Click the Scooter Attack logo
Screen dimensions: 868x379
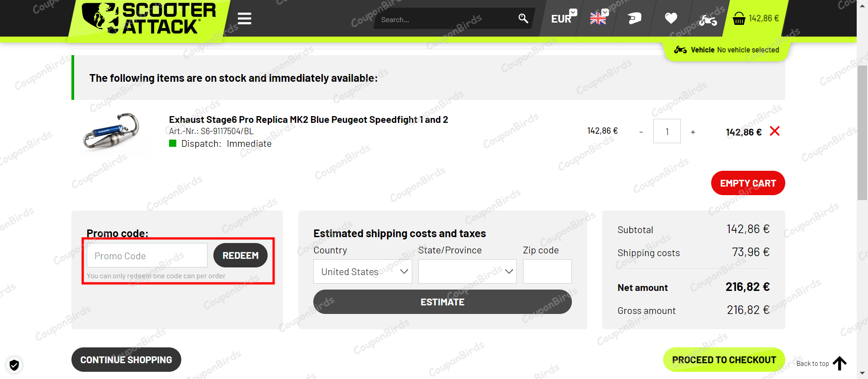point(149,19)
